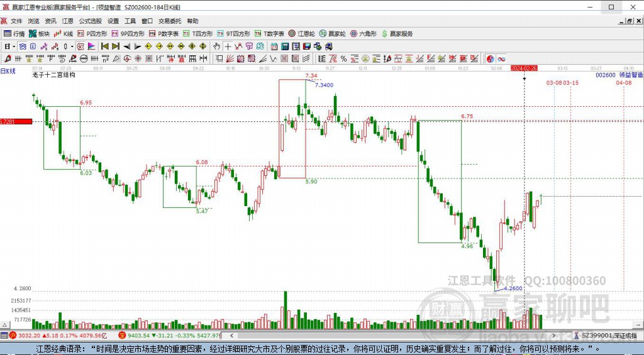Open the 9T四方形 tool
Viewport: 644px width, 355px height.
pyautogui.click(x=234, y=34)
